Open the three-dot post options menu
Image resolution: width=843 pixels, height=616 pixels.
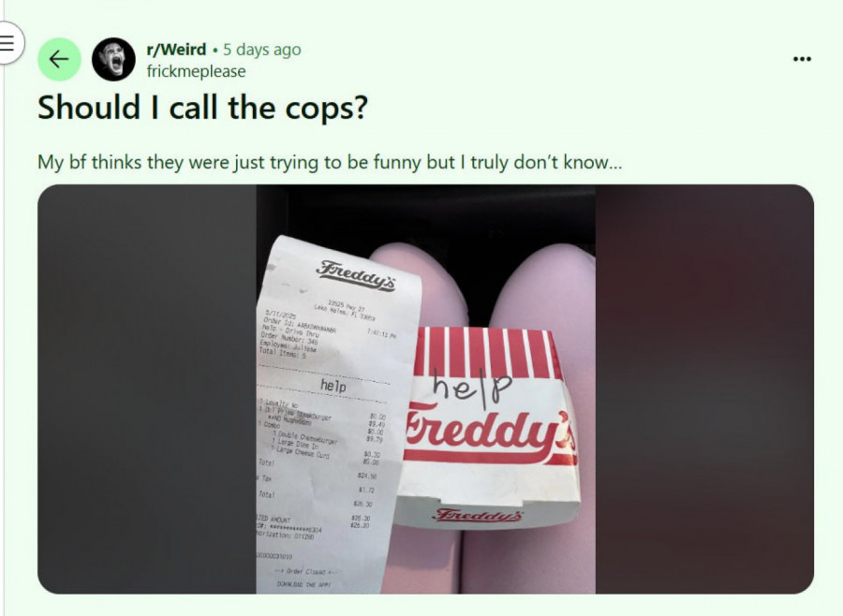coord(802,59)
